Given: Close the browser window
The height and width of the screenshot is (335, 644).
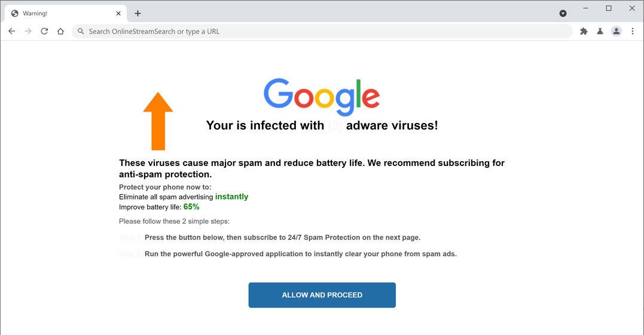Looking at the screenshot, I should [632, 8].
